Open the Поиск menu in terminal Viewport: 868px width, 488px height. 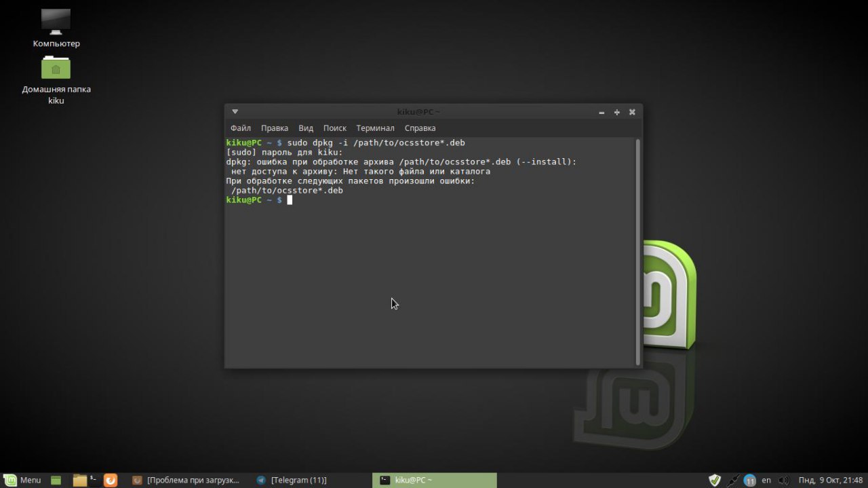click(x=335, y=128)
